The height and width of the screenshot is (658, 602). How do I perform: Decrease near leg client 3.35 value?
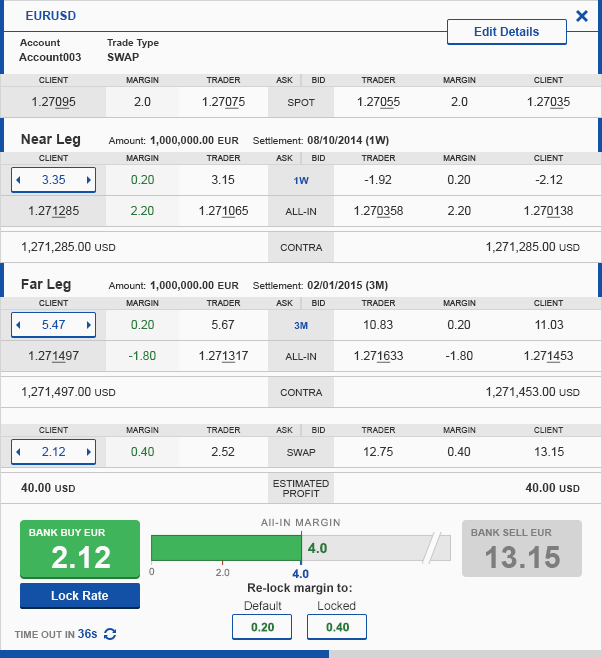18,181
